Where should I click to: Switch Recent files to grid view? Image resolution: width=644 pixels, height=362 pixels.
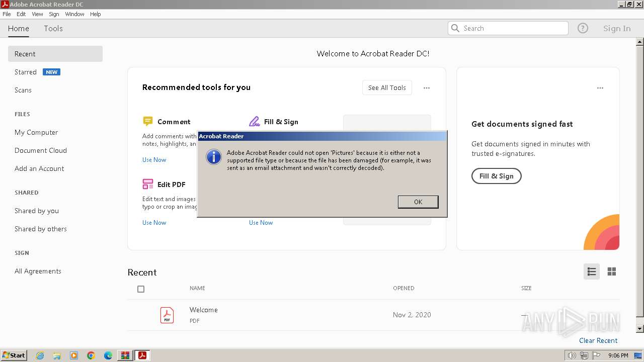pyautogui.click(x=612, y=271)
